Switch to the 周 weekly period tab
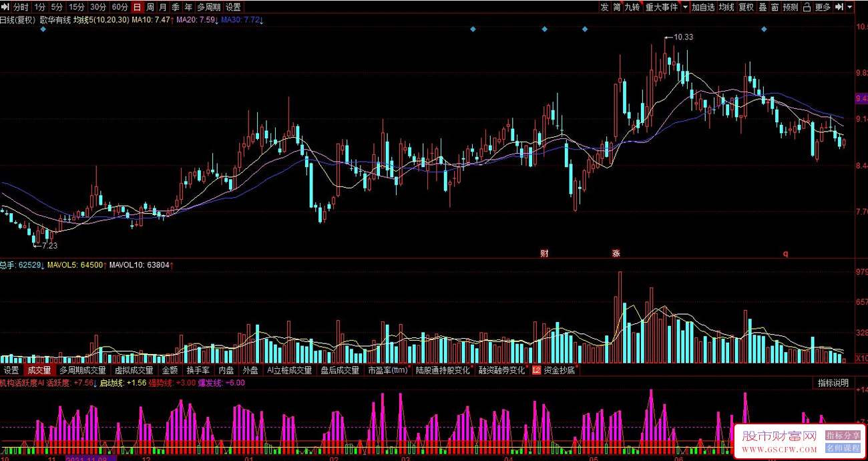The image size is (868, 461). tap(150, 7)
